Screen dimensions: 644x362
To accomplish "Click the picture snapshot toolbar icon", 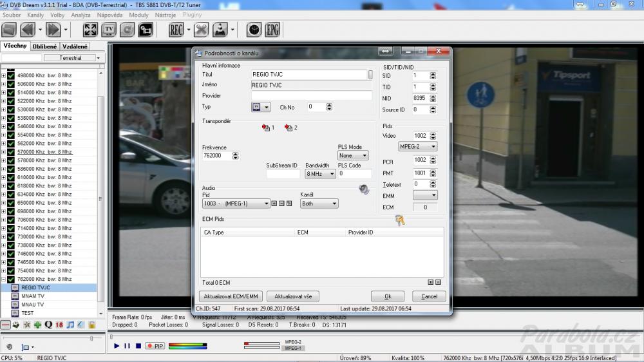I will [x=146, y=30].
